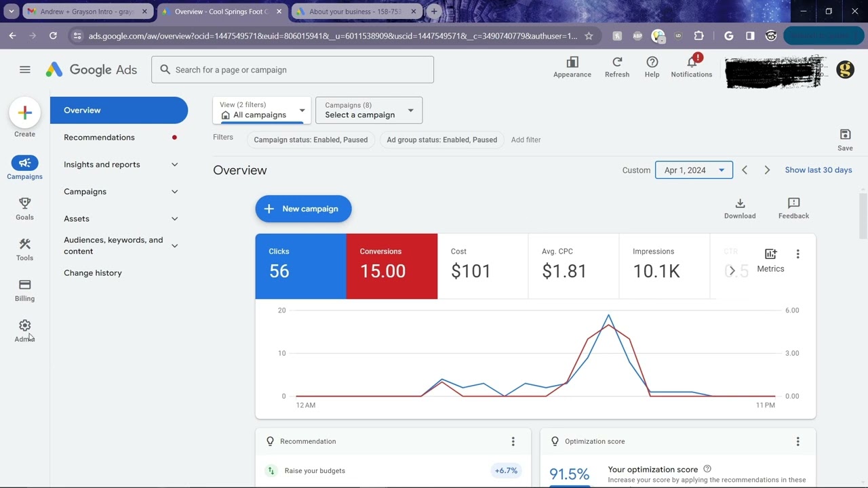Viewport: 868px width, 488px height.
Task: Open the main hamburger menu
Action: (x=25, y=70)
